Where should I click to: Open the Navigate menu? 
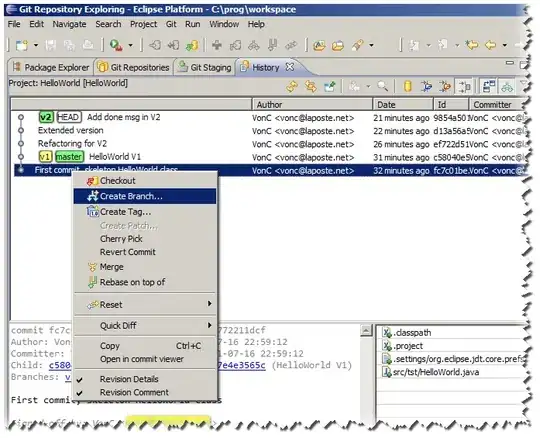[x=69, y=24]
